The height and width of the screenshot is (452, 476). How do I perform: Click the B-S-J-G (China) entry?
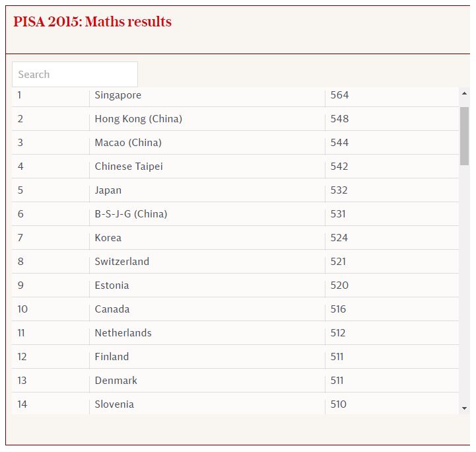tap(131, 214)
